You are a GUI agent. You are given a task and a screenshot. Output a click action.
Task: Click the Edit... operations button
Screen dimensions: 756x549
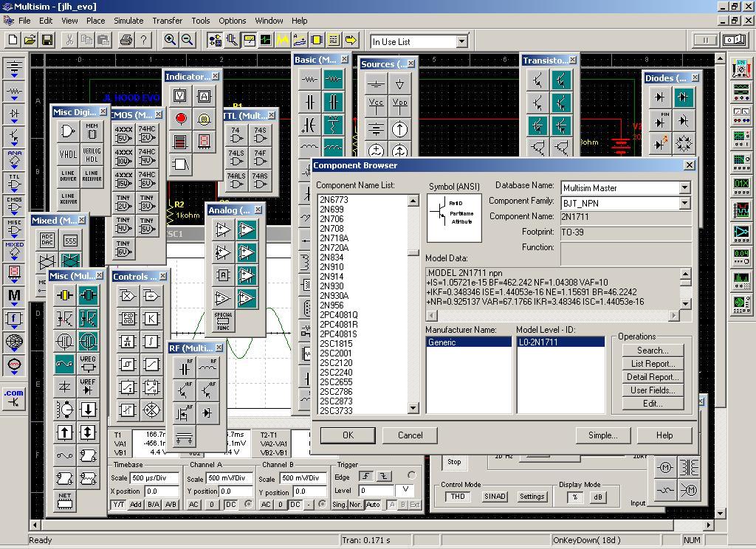pos(653,404)
